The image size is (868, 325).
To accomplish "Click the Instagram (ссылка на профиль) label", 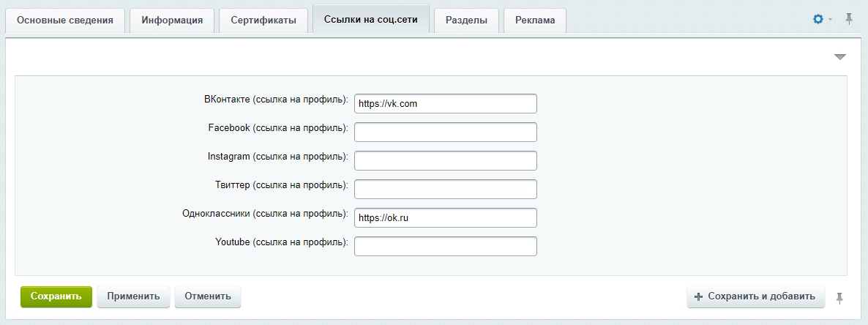I will tap(278, 157).
